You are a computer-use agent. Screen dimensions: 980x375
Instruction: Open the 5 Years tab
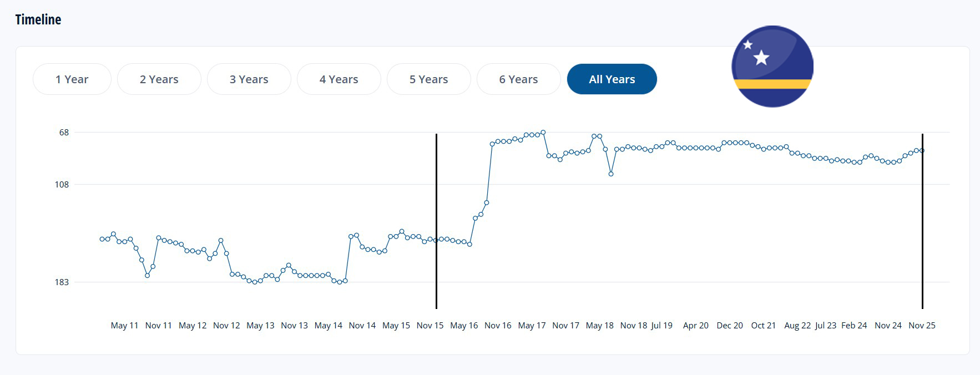tap(428, 79)
